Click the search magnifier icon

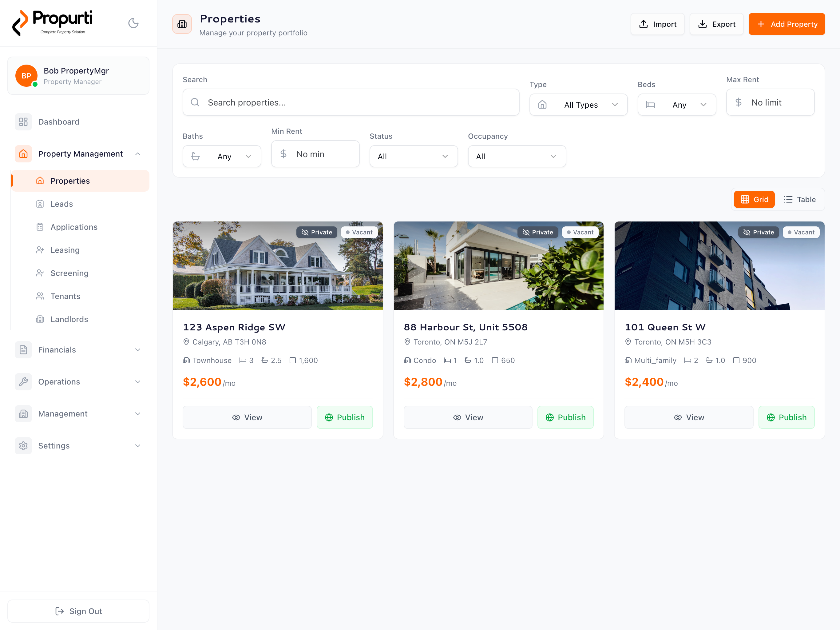pyautogui.click(x=195, y=102)
